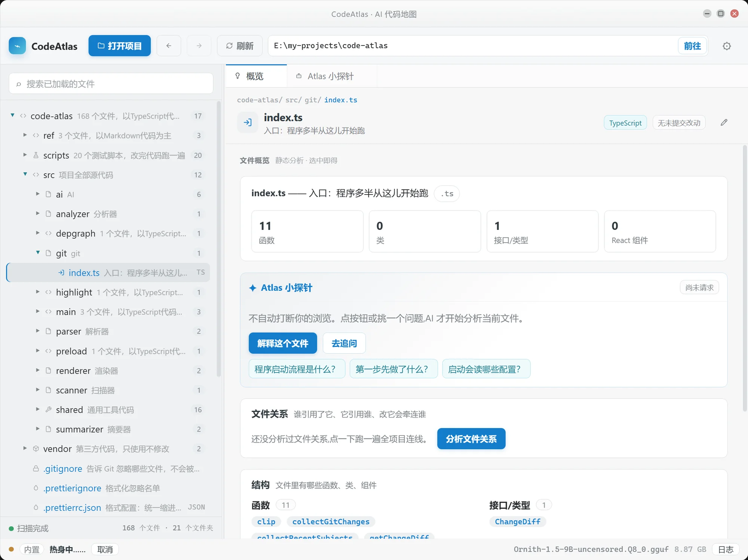Click the lock icon beside .gitignore

point(36,468)
